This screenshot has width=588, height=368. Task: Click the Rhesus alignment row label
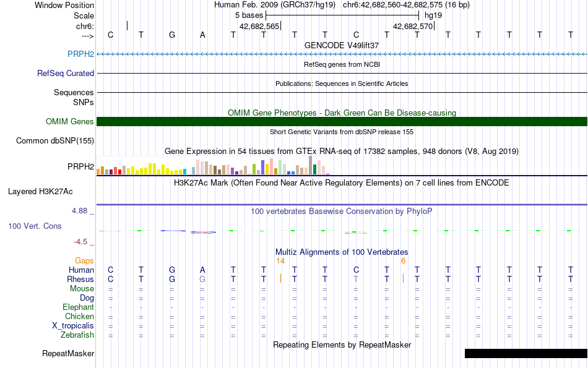pos(80,279)
